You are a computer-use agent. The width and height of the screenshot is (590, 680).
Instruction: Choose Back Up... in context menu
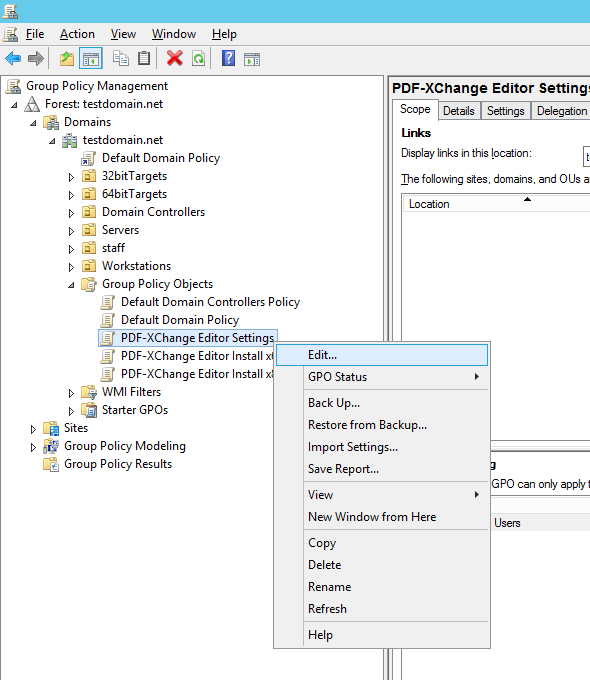382,403
